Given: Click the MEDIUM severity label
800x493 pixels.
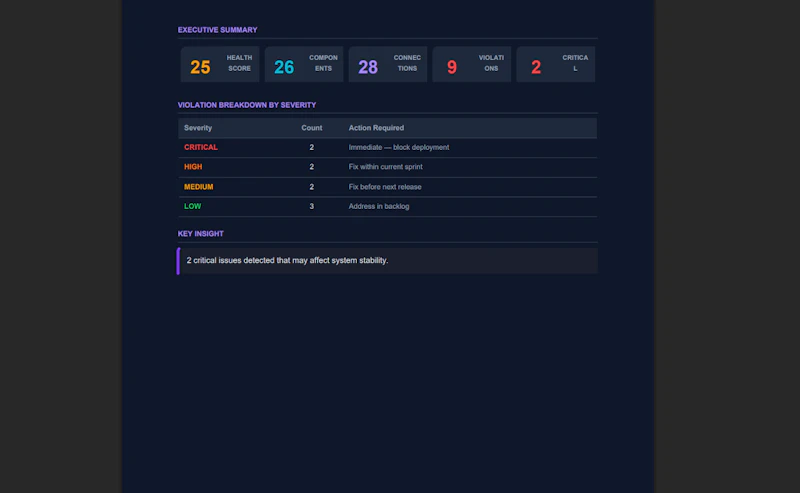Looking at the screenshot, I should (198, 187).
